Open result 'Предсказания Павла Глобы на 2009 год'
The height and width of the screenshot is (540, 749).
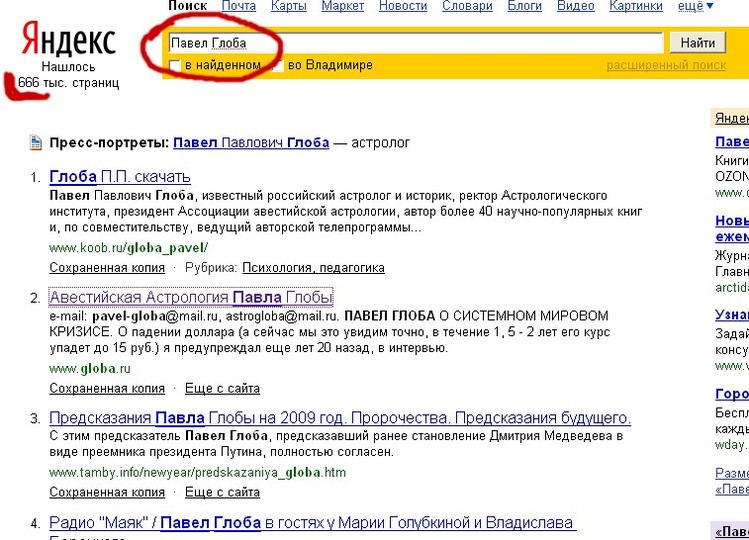pyautogui.click(x=340, y=418)
